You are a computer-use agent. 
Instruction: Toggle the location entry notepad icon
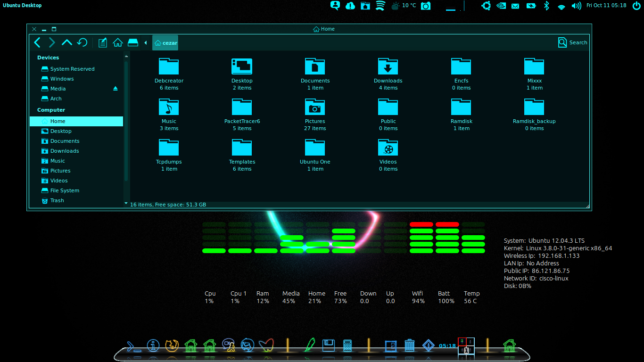click(x=103, y=42)
